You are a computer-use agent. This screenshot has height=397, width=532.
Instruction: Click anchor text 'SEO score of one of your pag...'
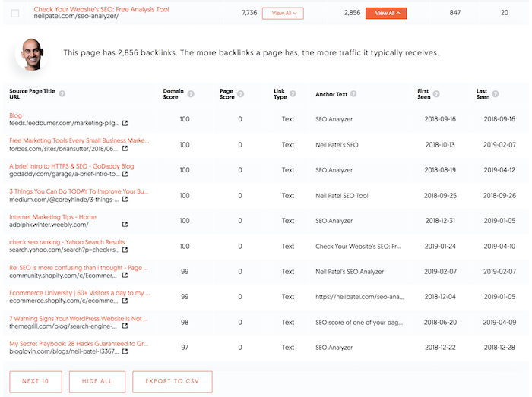pos(359,322)
